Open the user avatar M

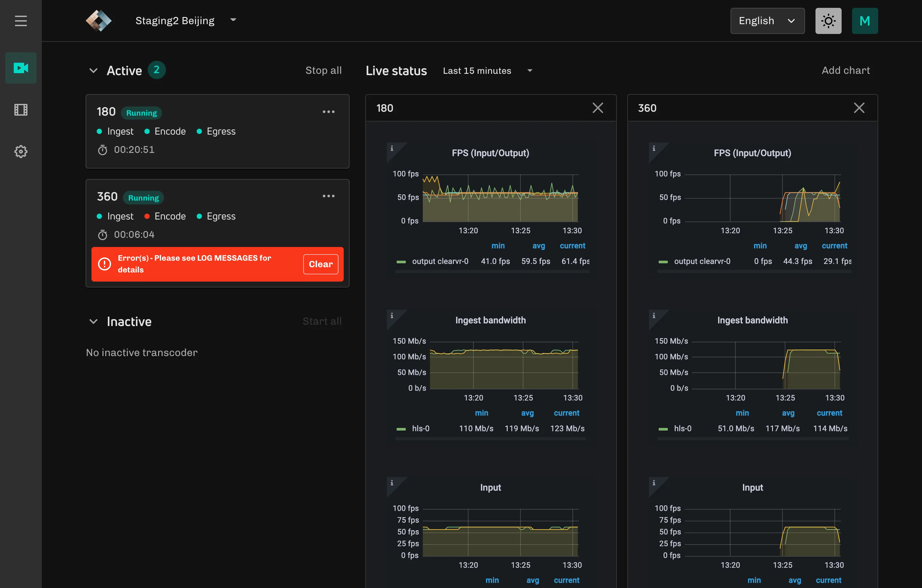click(864, 21)
